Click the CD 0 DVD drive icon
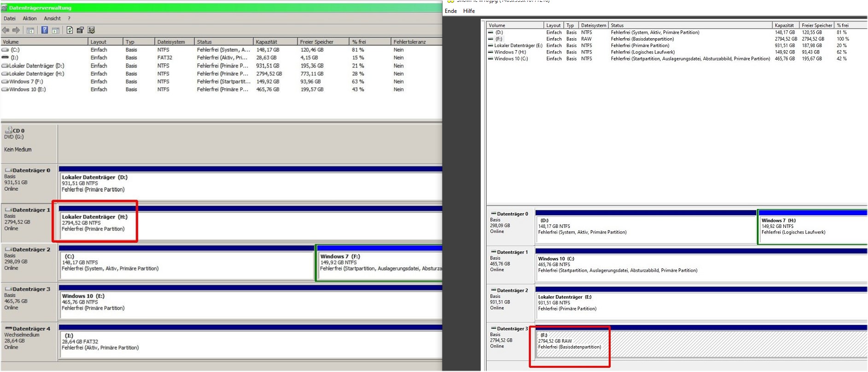 [8, 130]
